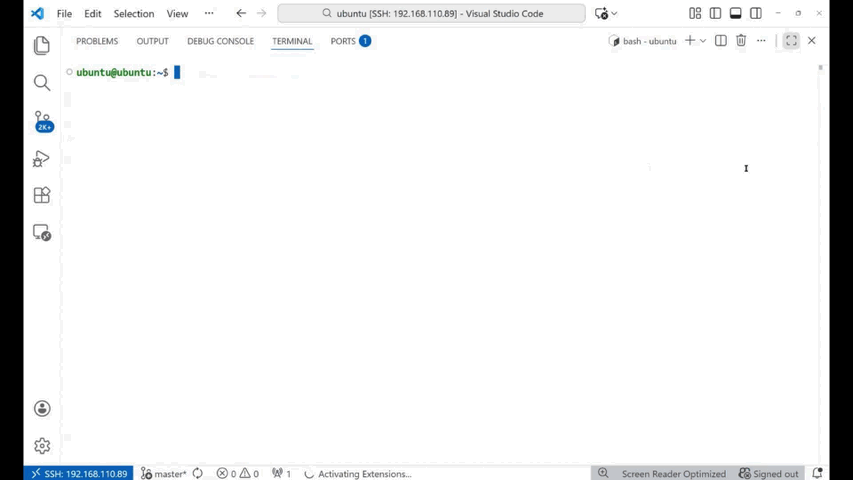Viewport: 853px width, 480px height.
Task: Switch to the PROBLEMS tab
Action: point(97,41)
